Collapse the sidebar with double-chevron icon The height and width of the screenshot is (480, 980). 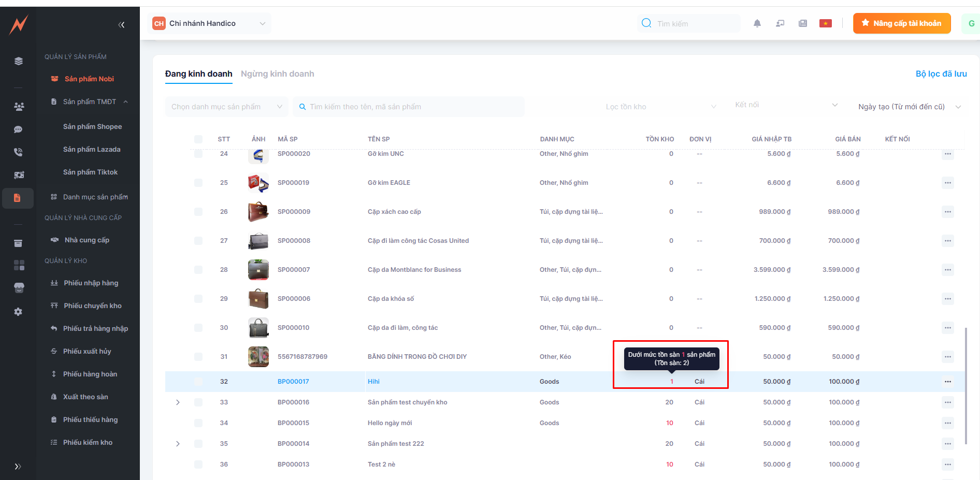coord(121,25)
